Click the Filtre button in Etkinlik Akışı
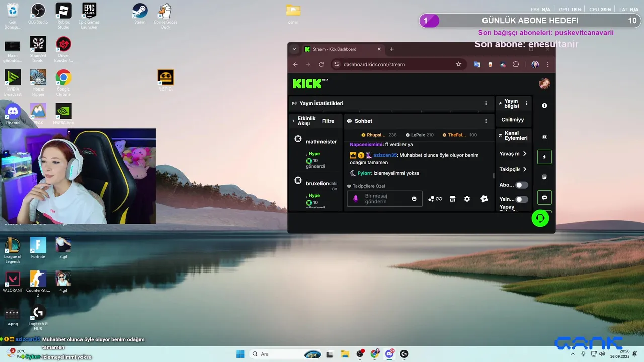Image resolution: width=644 pixels, height=362 pixels. pos(328,121)
